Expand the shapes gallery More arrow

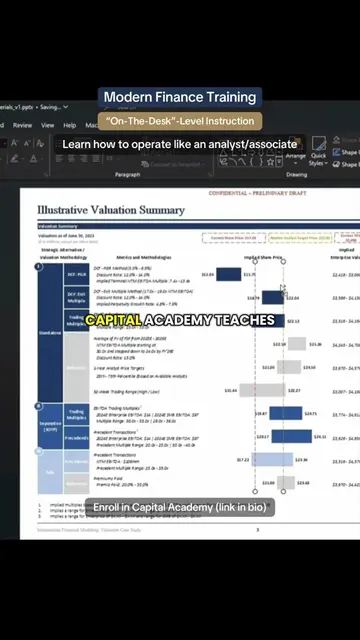[279, 162]
